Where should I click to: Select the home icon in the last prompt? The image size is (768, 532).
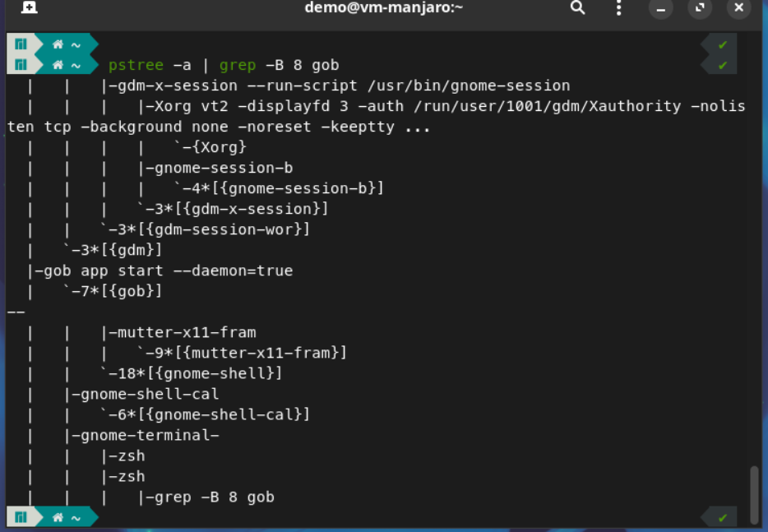58,516
